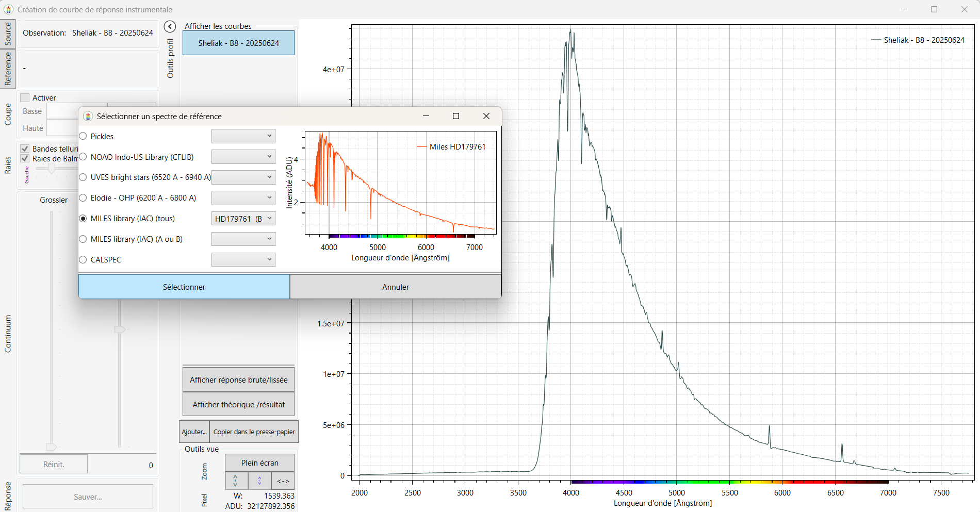
Task: Open the Raies side tab
Action: [x=8, y=165]
